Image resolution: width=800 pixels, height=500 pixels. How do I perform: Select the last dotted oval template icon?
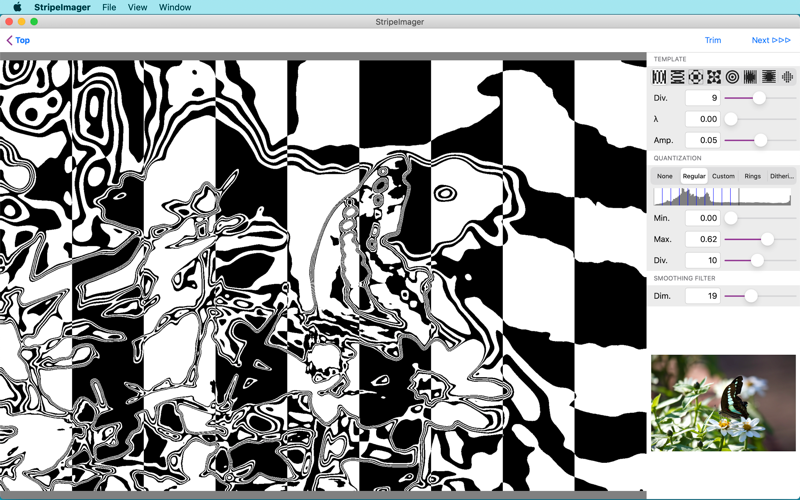787,77
